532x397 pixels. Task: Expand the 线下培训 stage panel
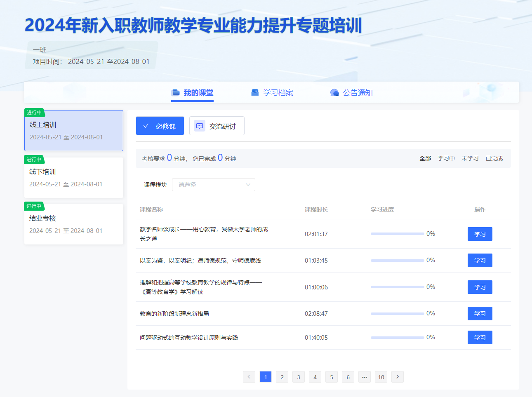click(74, 177)
